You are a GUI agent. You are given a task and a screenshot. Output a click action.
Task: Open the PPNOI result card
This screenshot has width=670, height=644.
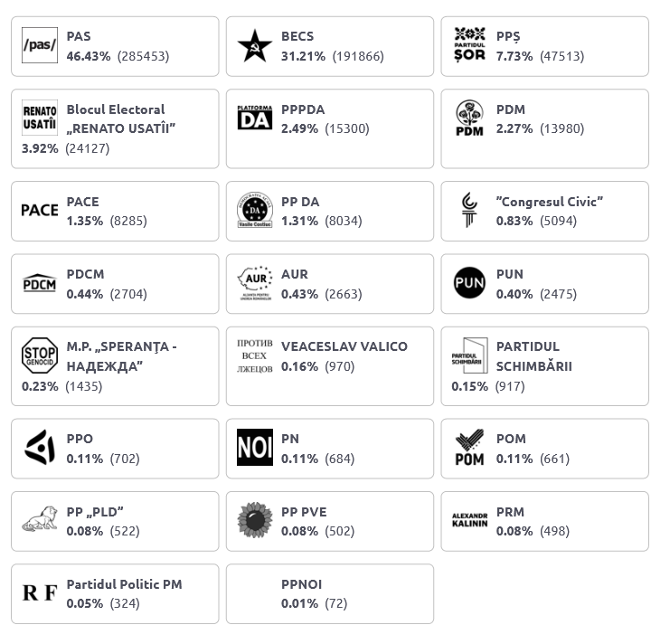coord(330,594)
